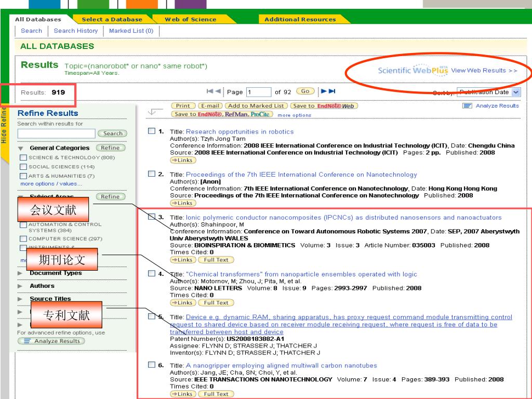Select checkbox for result 4
The image size is (532, 399).
(151, 274)
